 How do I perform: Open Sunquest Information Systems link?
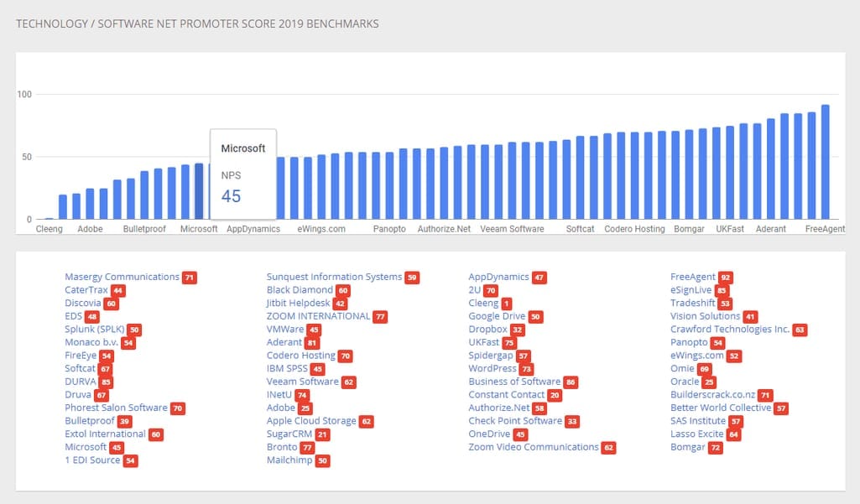[334, 277]
